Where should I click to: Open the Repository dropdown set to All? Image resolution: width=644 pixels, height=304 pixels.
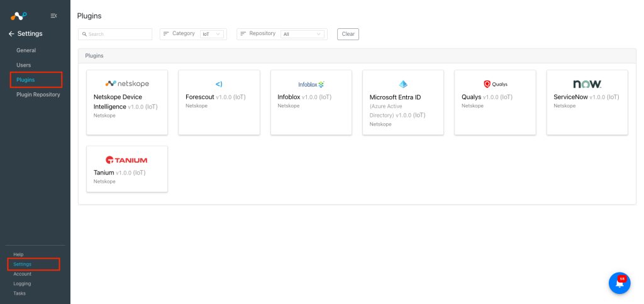click(x=303, y=34)
